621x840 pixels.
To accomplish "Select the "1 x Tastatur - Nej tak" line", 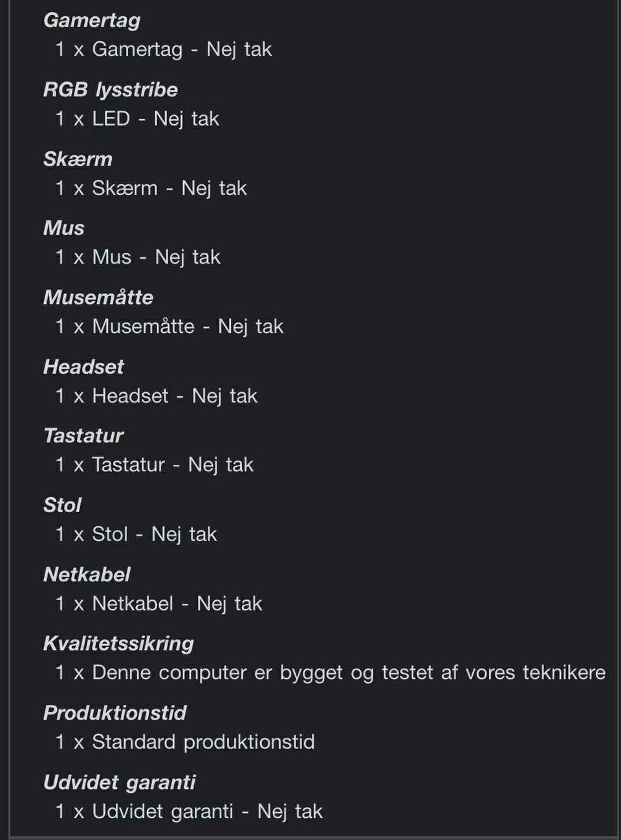I will 155,465.
